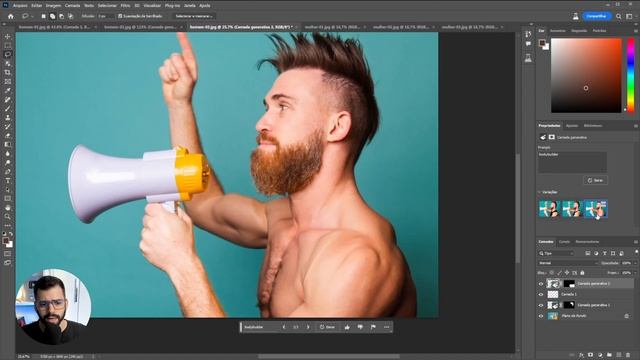
Task: Toggle lock all icon in Camadas panel
Action: coord(582,273)
